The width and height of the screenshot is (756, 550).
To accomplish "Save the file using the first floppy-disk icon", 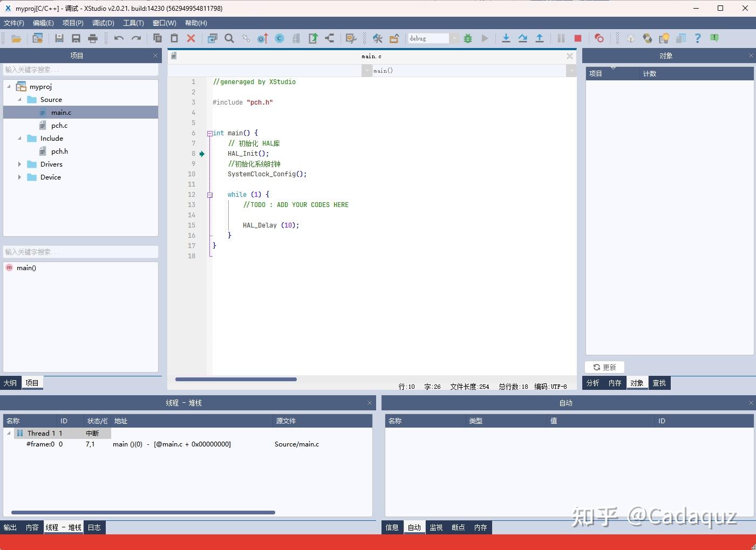I will point(59,38).
